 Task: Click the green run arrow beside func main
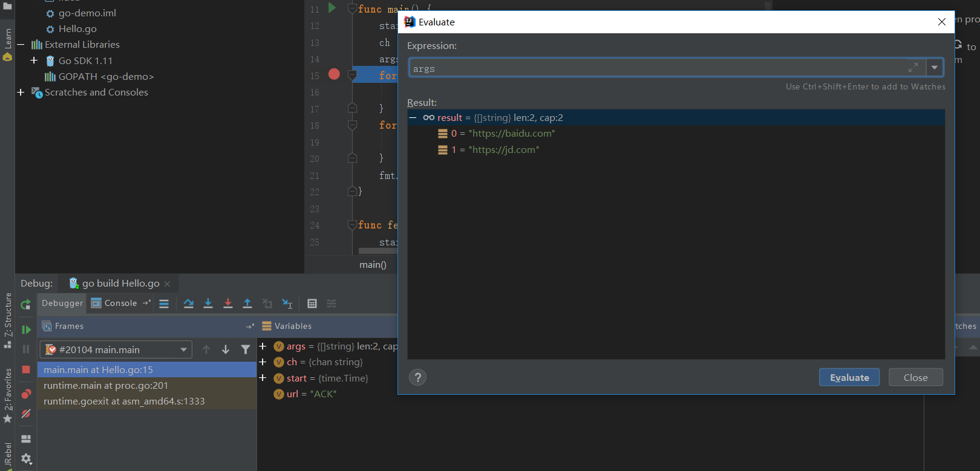coord(332,8)
